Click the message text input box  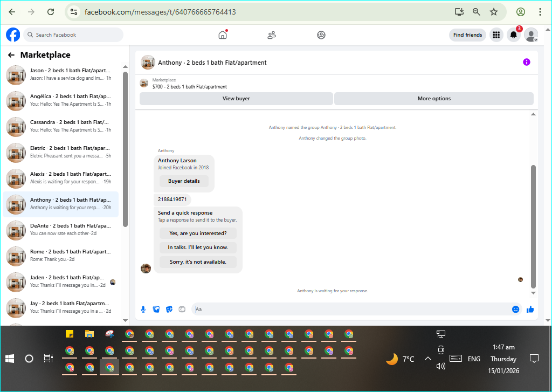point(350,310)
